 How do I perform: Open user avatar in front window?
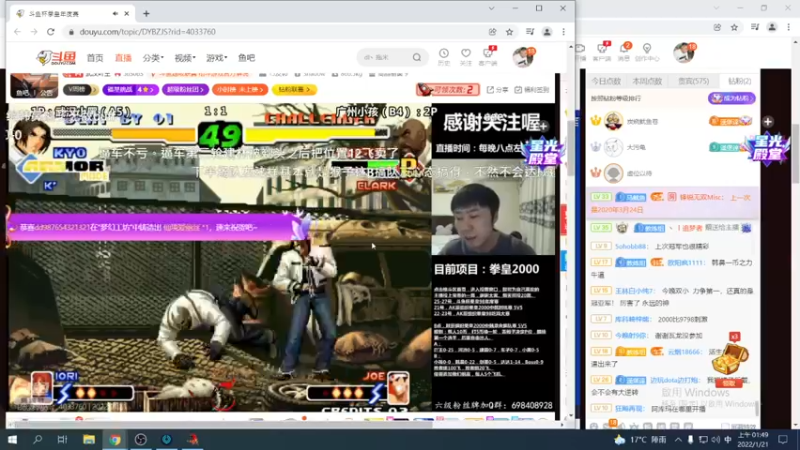523,57
